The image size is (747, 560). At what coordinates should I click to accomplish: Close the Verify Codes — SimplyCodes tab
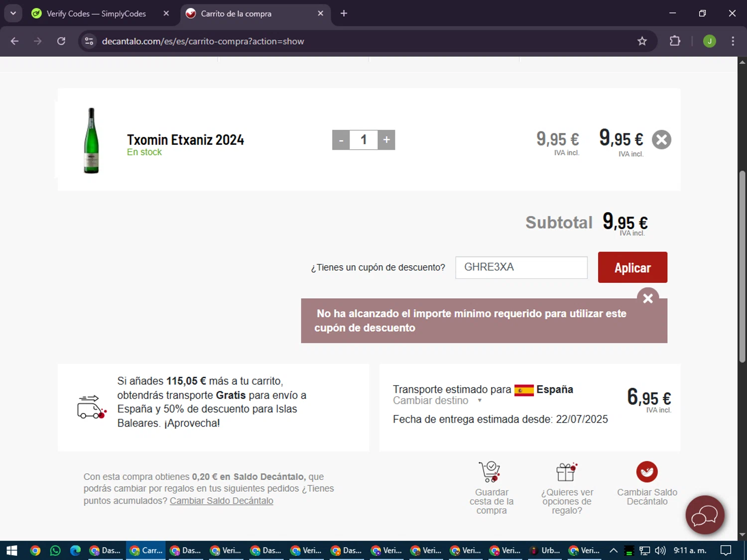[166, 13]
